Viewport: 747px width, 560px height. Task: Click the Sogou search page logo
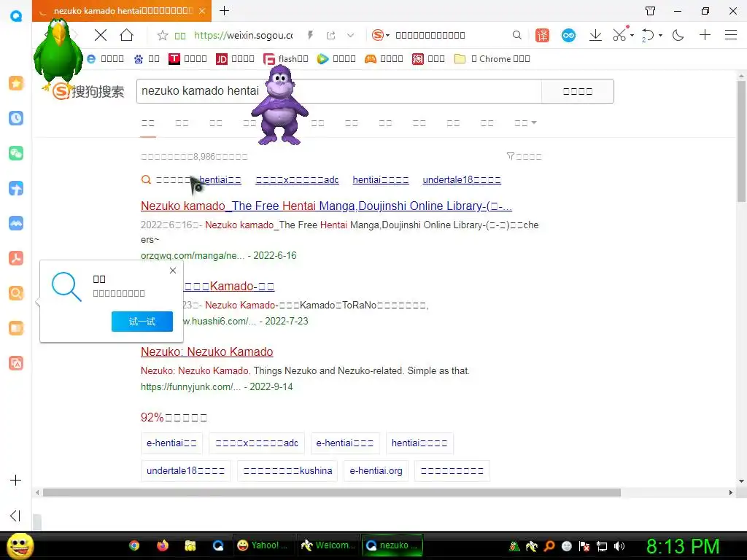pos(88,91)
